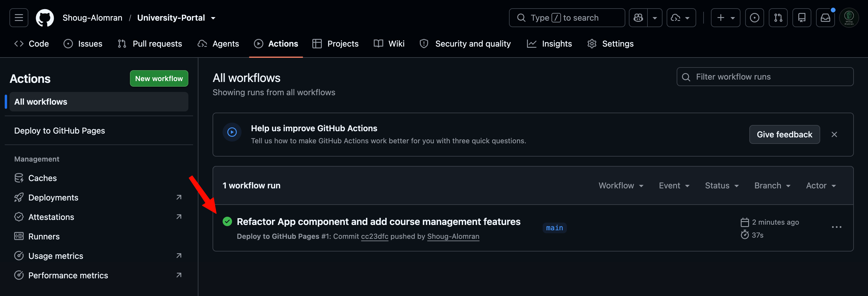Select the Actions tab

[276, 44]
